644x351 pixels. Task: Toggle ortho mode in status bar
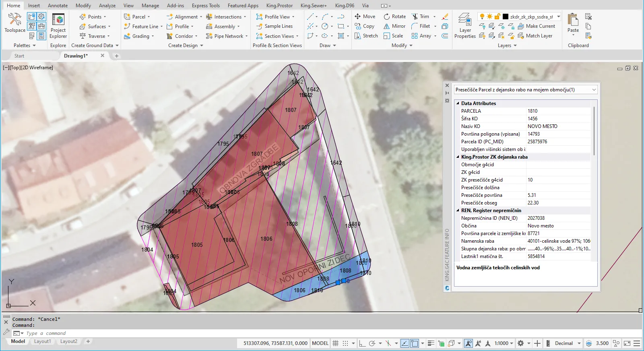(362, 343)
